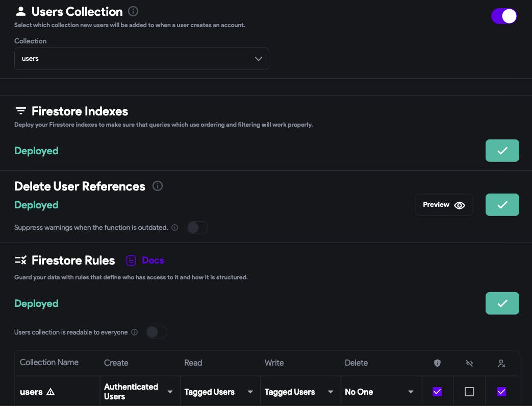Disable the Users Collection toggle
The width and height of the screenshot is (532, 406).
(x=504, y=16)
